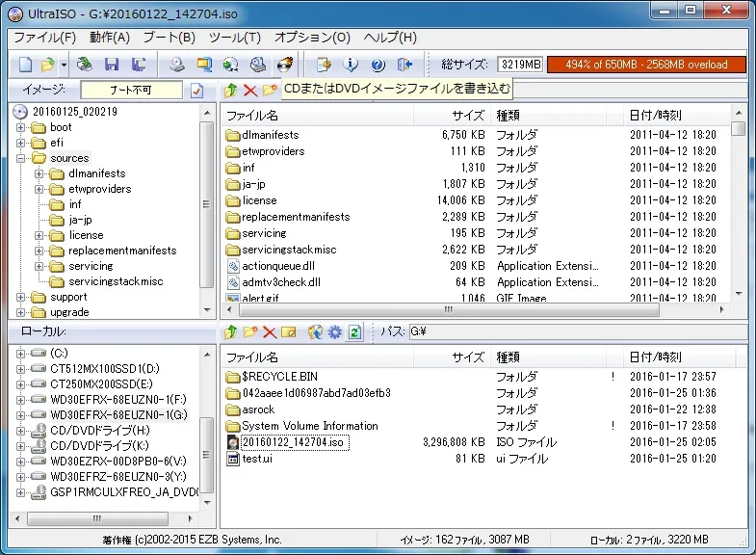Open the ブート(B) menu
The image size is (756, 555).
[x=169, y=38]
